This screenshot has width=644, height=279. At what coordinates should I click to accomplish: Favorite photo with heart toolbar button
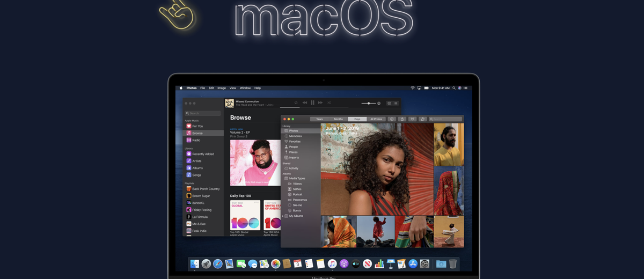pos(412,119)
